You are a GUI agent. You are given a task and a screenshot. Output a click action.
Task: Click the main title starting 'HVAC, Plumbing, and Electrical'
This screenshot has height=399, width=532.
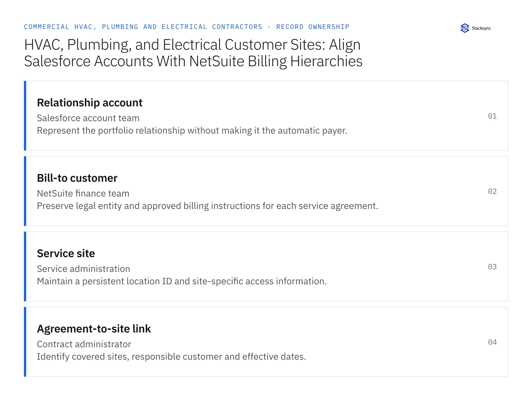pos(193,53)
